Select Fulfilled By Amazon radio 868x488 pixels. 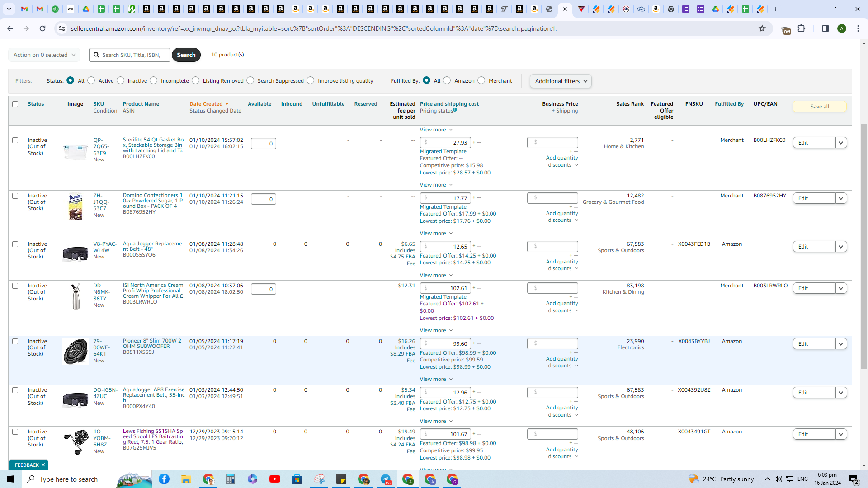[447, 80]
